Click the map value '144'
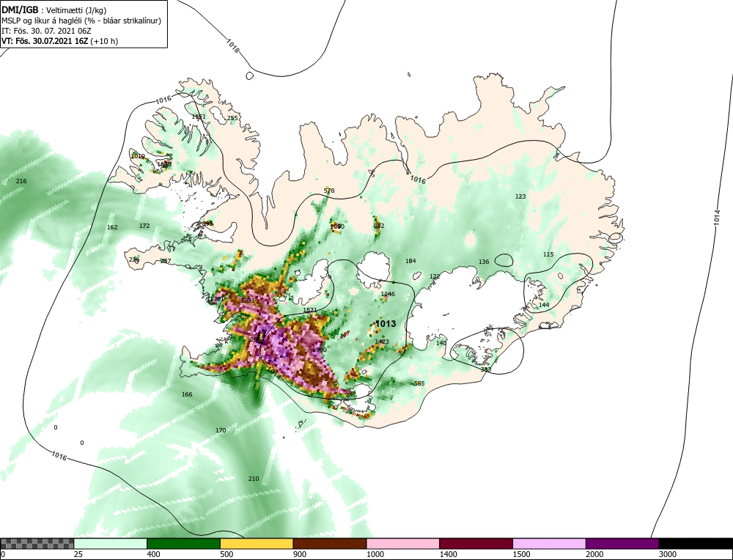This screenshot has width=733, height=560. point(544,305)
